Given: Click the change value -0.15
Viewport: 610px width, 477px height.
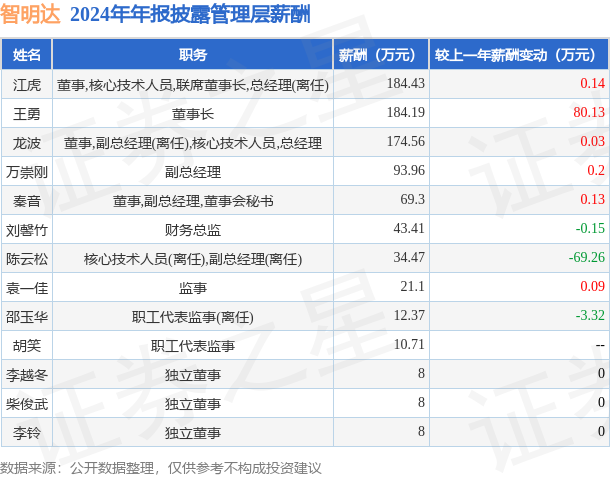Looking at the screenshot, I should (590, 228).
